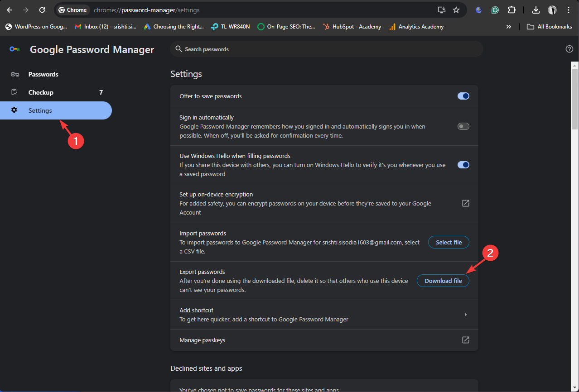This screenshot has width=579, height=392.
Task: Open the Chrome profile avatar
Action: 552,10
